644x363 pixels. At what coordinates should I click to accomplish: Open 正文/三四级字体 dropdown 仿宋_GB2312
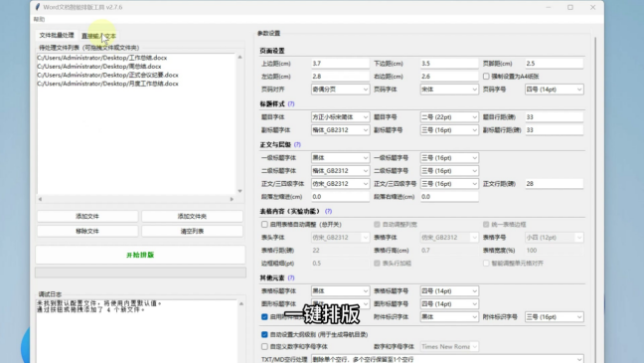(340, 184)
